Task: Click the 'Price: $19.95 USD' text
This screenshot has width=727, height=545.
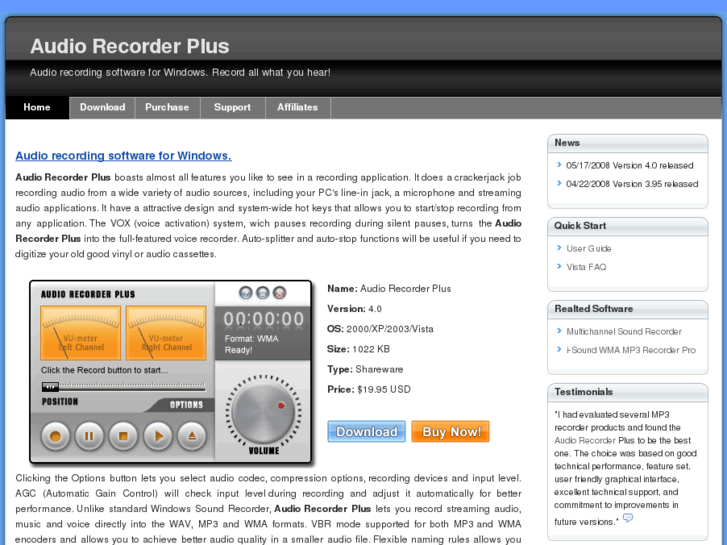Action: 369,390
